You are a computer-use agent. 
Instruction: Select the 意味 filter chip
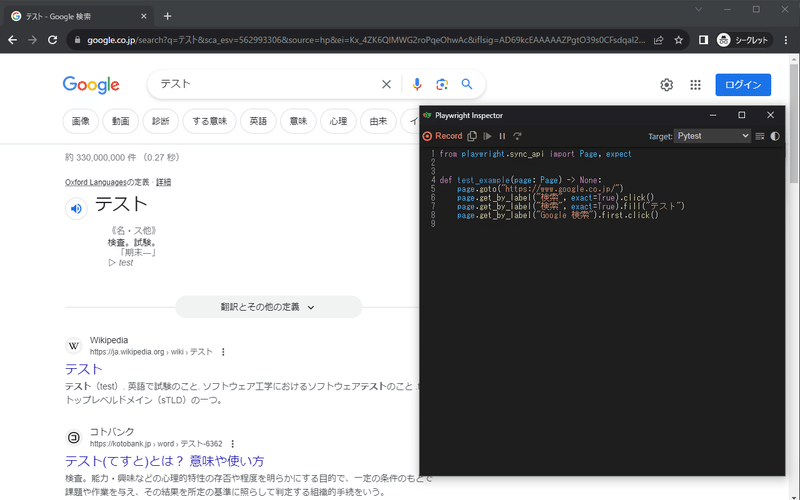(298, 121)
